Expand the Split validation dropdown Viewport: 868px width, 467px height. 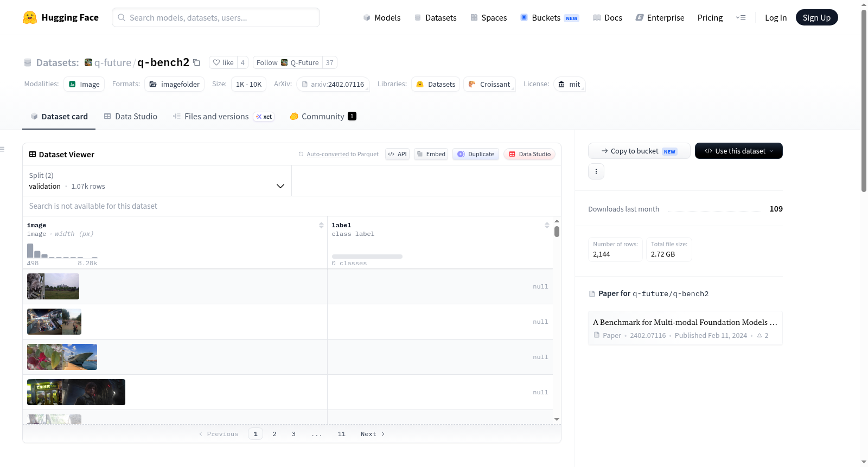point(157,181)
